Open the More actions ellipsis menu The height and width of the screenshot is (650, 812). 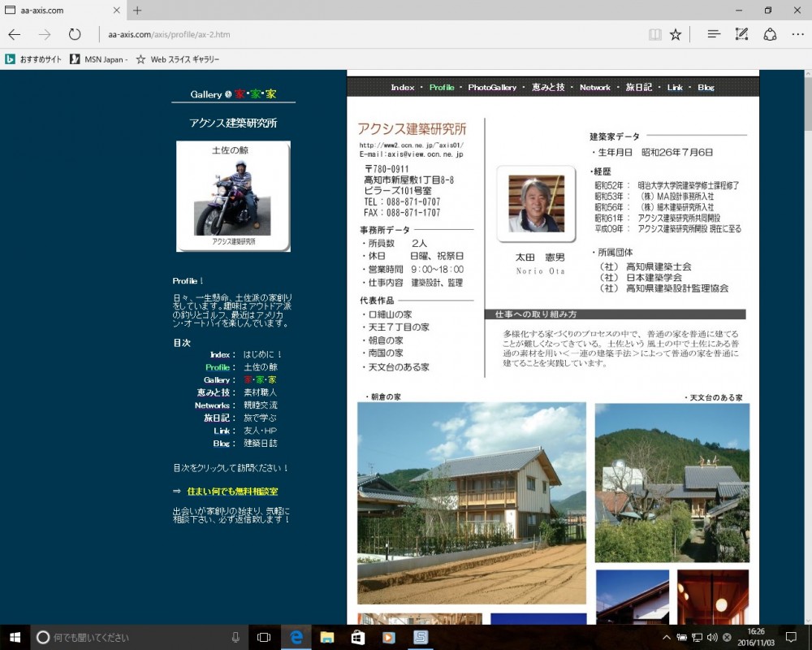click(797, 34)
